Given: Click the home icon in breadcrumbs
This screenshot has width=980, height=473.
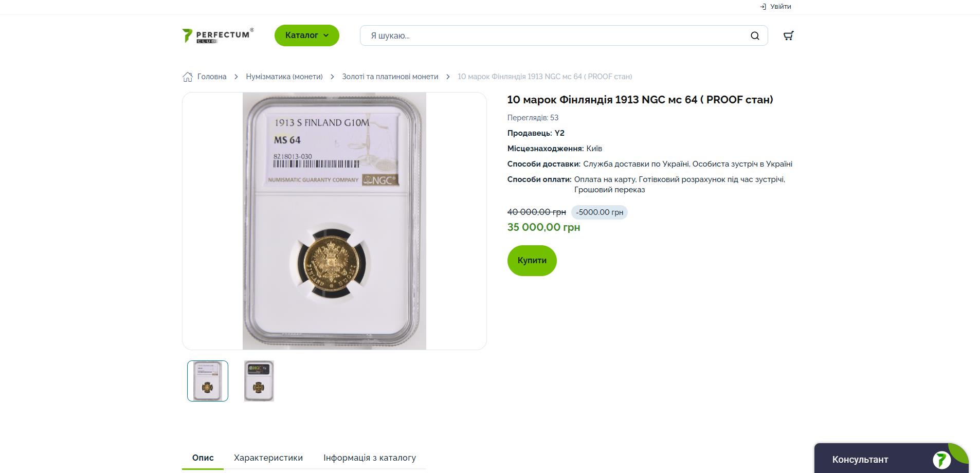Looking at the screenshot, I should click(x=188, y=77).
